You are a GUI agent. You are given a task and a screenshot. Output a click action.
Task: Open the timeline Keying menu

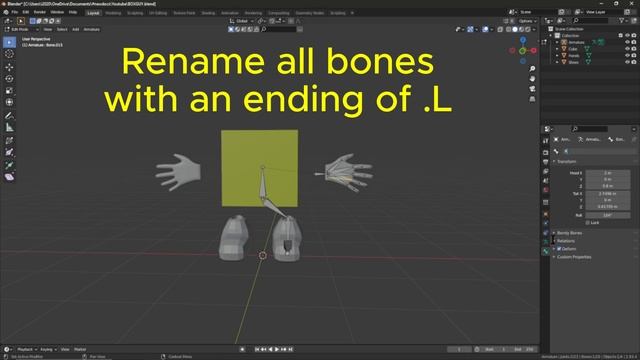(x=48, y=349)
